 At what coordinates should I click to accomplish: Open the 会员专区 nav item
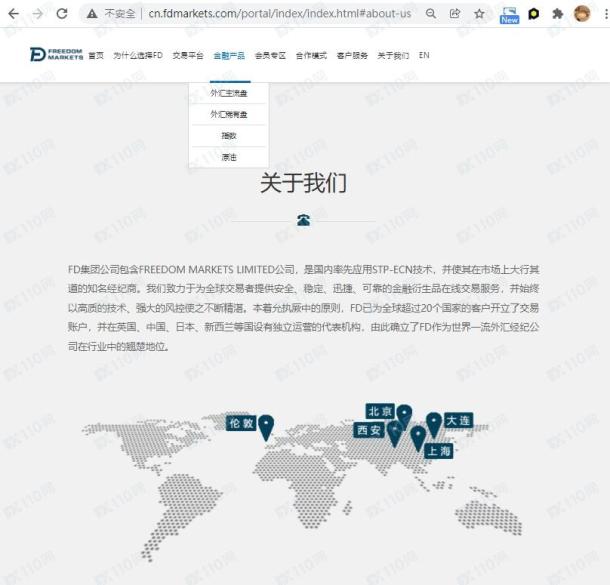(270, 56)
